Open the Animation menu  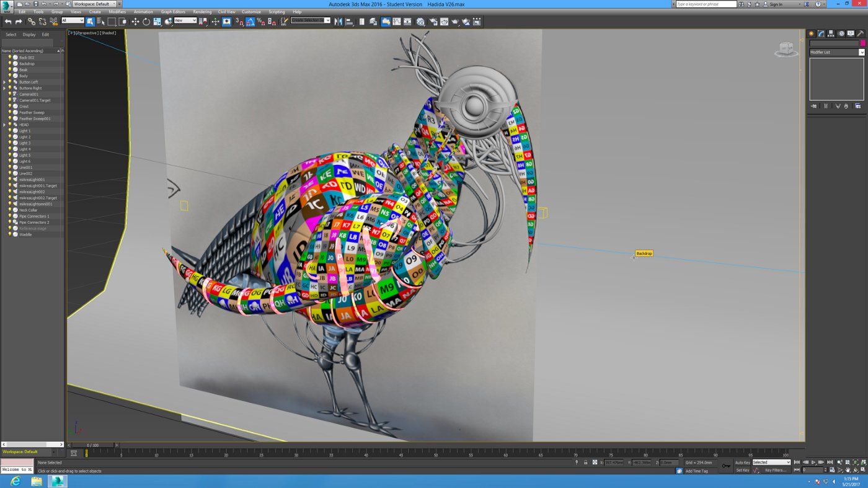[x=143, y=12]
